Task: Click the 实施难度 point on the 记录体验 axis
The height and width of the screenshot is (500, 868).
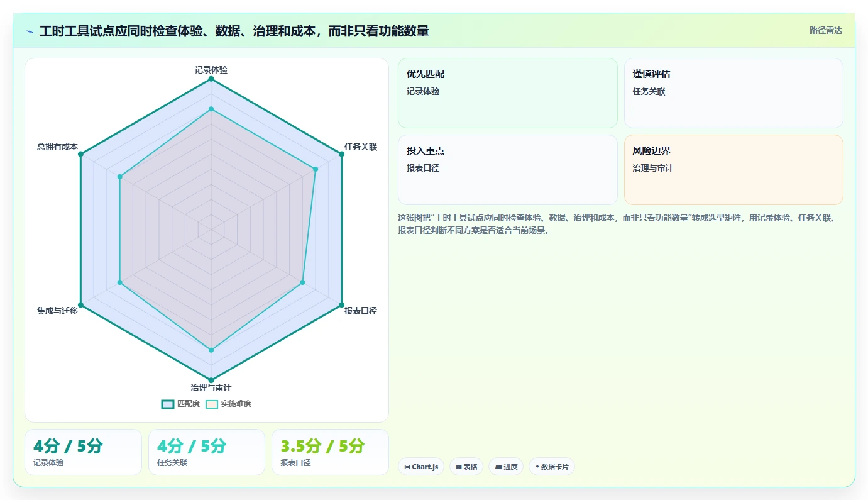Action: click(x=211, y=109)
